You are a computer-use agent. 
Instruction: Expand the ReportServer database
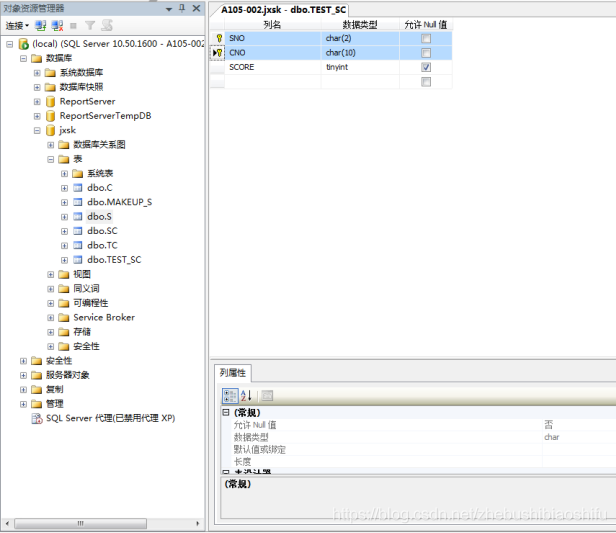coord(37,102)
